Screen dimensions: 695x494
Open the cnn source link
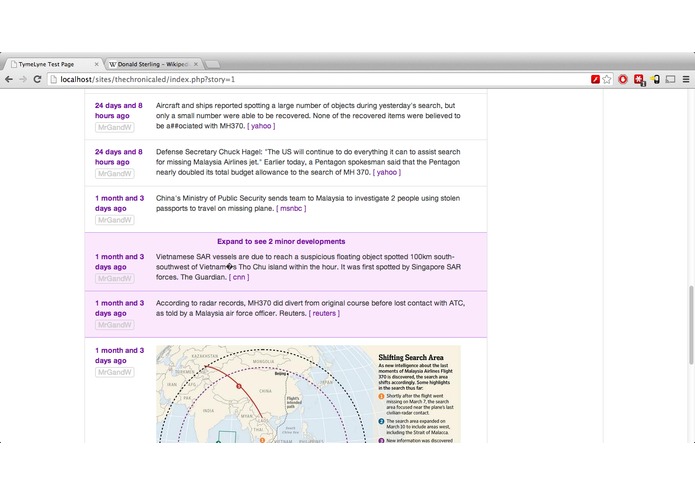pyautogui.click(x=239, y=277)
